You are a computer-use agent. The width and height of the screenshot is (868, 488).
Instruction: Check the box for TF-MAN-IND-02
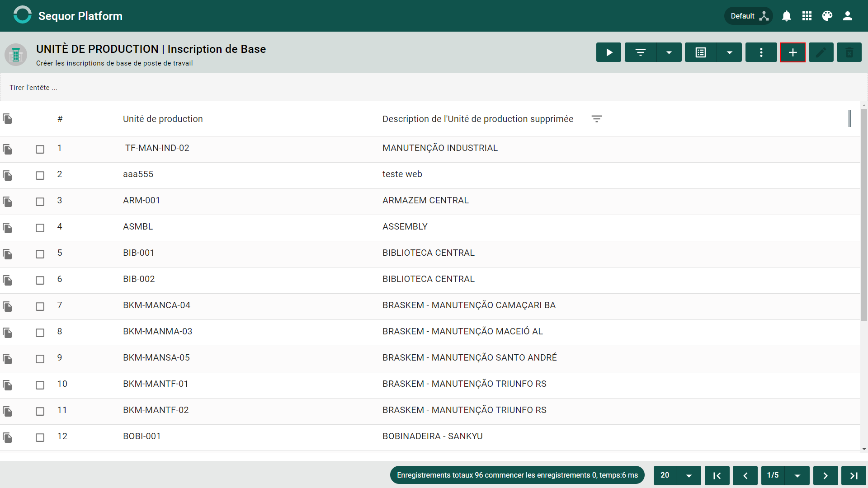coord(40,149)
